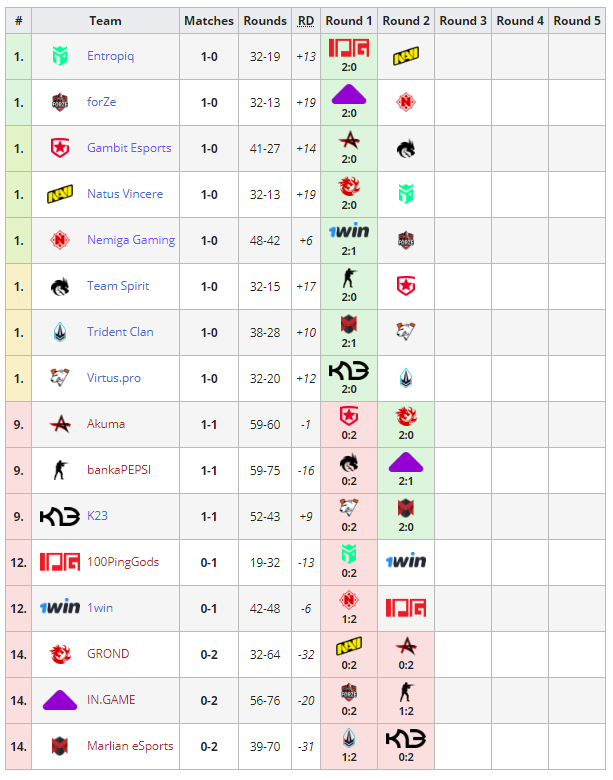Follow the Trident Clan link
Screen dimensions: 613x780
[120, 332]
